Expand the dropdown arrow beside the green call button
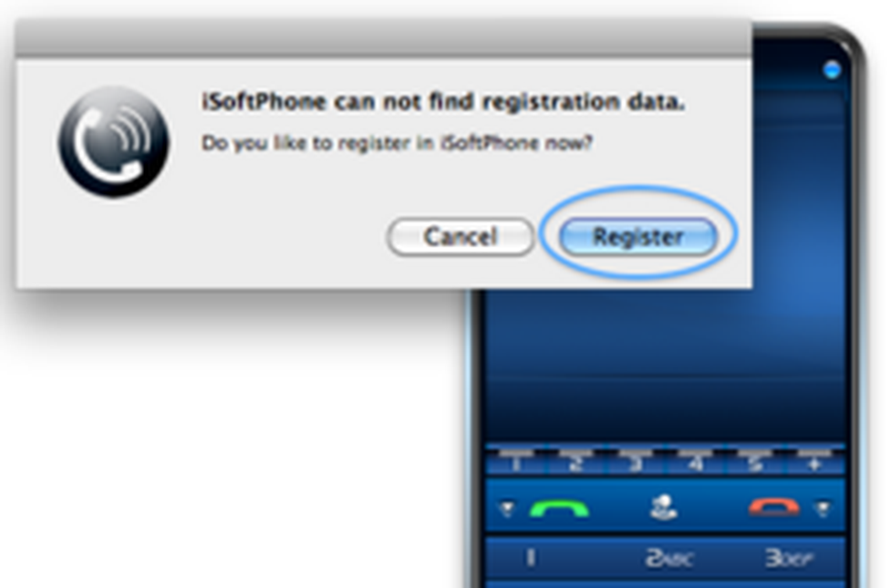 507,508
